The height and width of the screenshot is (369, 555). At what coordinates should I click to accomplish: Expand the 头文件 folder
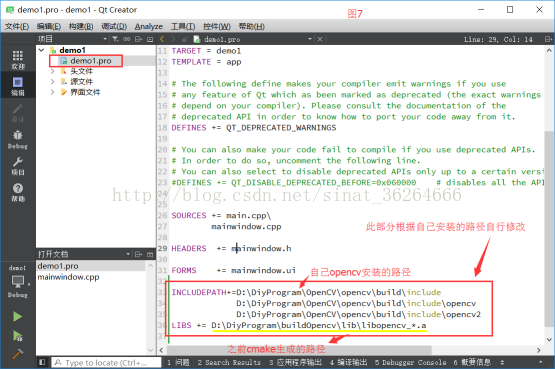point(52,71)
